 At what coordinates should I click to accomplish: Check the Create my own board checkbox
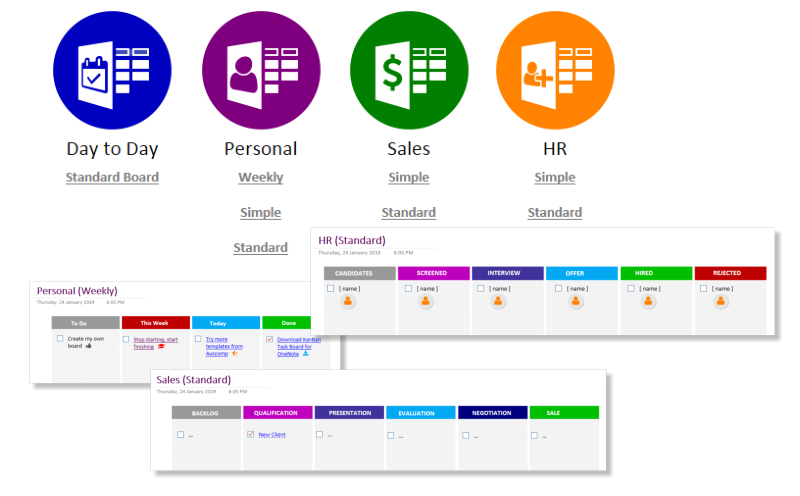tap(60, 338)
